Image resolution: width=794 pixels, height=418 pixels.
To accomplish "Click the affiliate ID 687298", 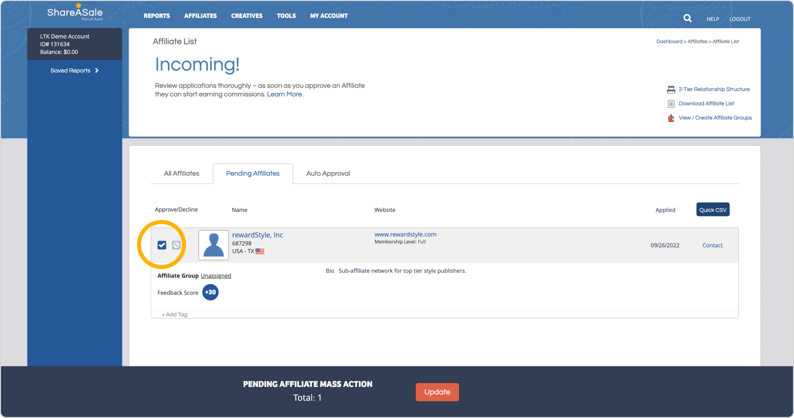I will [242, 244].
